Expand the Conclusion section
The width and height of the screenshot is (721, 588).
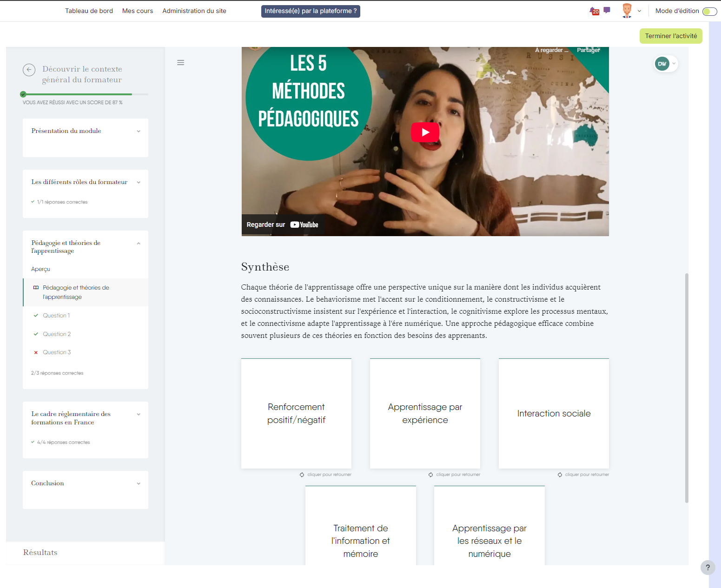click(x=138, y=483)
